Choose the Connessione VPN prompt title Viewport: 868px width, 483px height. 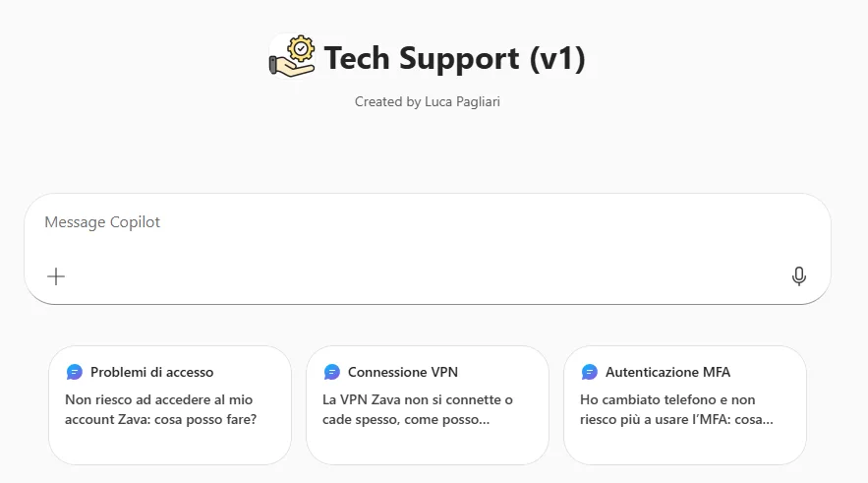[x=402, y=372]
